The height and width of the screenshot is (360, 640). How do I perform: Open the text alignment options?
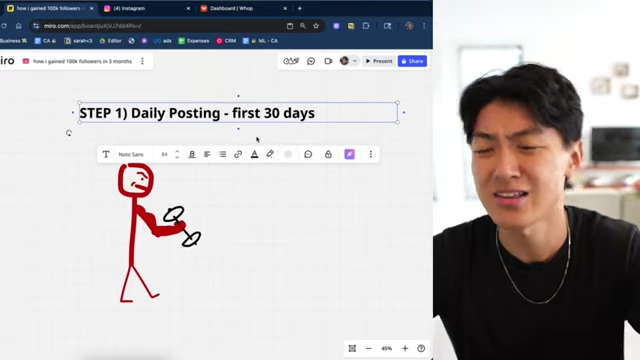207,154
